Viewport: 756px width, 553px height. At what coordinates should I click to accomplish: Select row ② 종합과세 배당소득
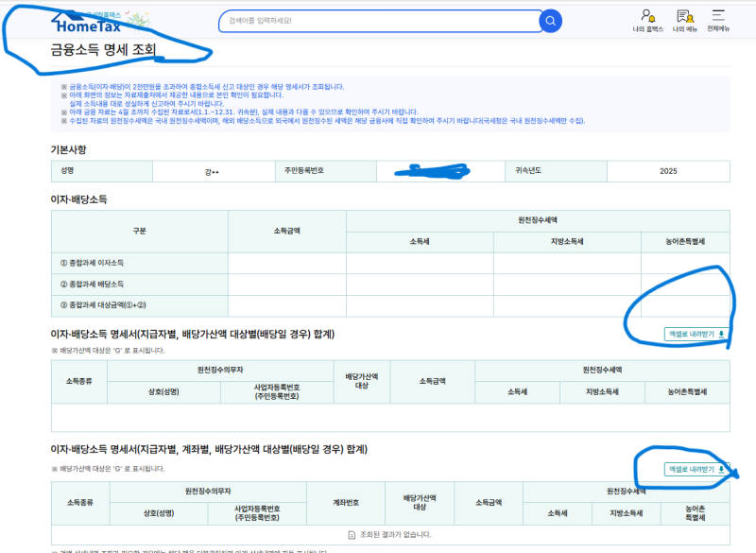tap(390, 285)
